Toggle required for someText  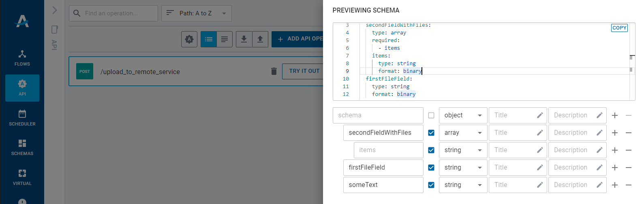point(431,185)
